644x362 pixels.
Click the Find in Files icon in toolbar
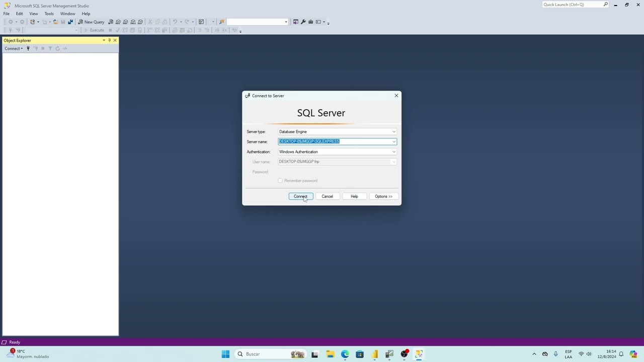221,22
